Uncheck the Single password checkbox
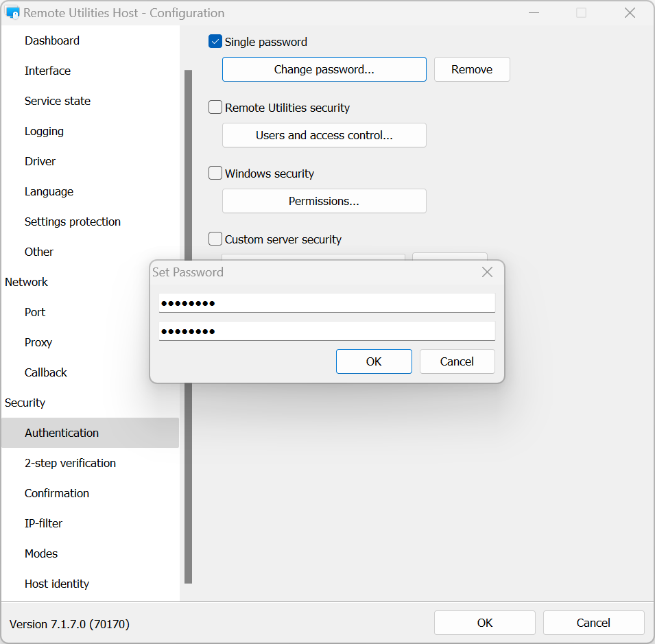 [x=215, y=42]
